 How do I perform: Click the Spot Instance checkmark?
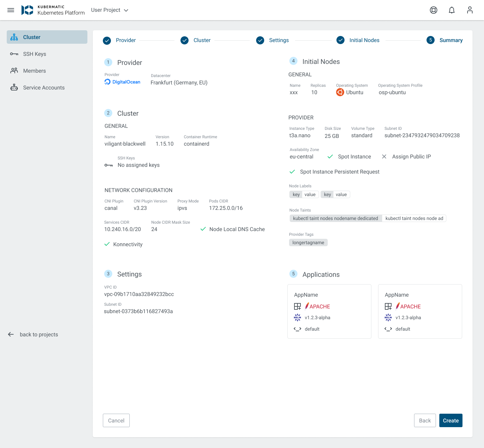[x=330, y=156]
